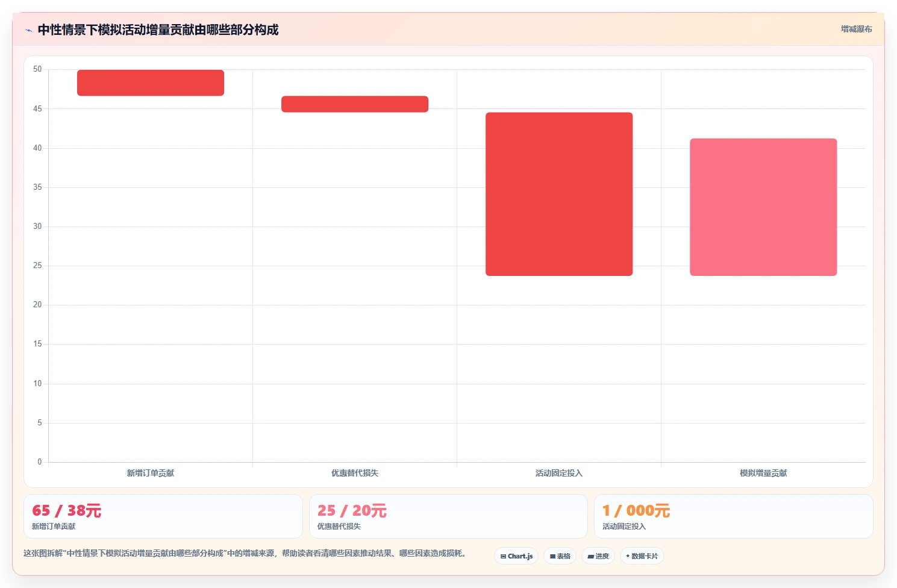
Task: Open the 65 / 38元 data card
Action: click(x=163, y=516)
